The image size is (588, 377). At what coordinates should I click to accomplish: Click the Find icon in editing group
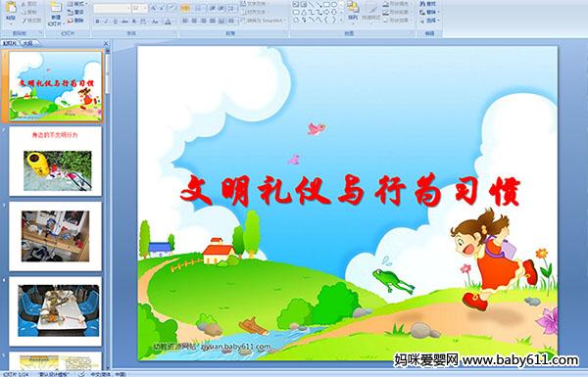coord(428,4)
